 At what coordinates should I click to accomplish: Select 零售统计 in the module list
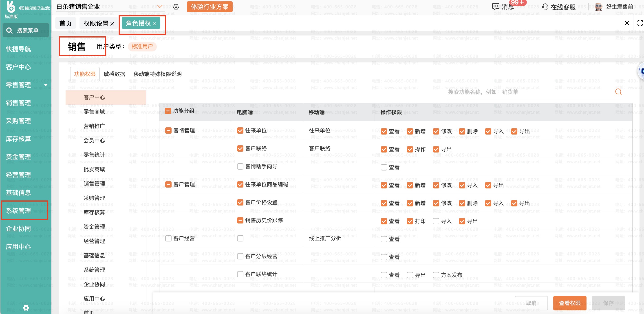point(94,155)
